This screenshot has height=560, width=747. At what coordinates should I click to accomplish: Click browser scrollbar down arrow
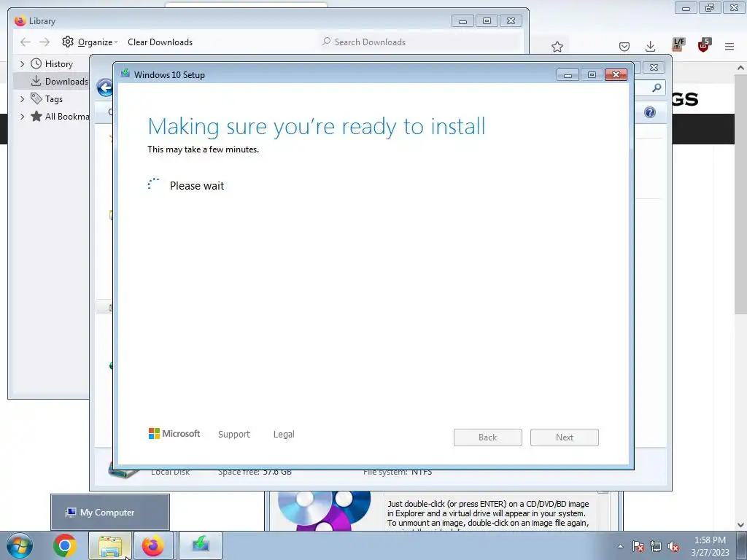coord(741,525)
